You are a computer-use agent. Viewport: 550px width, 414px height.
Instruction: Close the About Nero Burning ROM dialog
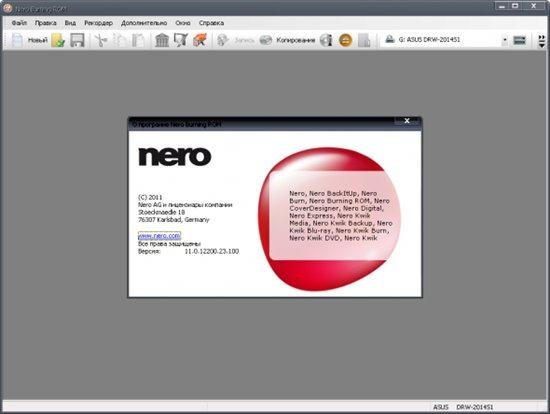coord(407,121)
